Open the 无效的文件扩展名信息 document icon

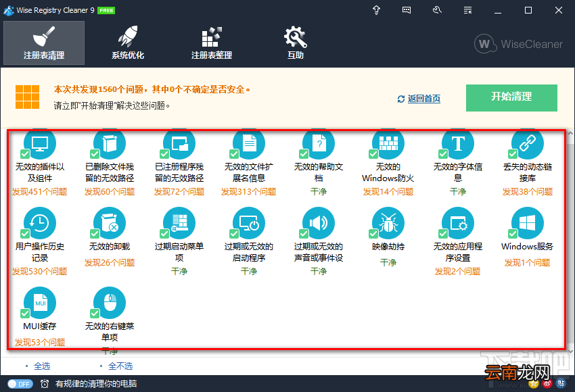coord(249,143)
